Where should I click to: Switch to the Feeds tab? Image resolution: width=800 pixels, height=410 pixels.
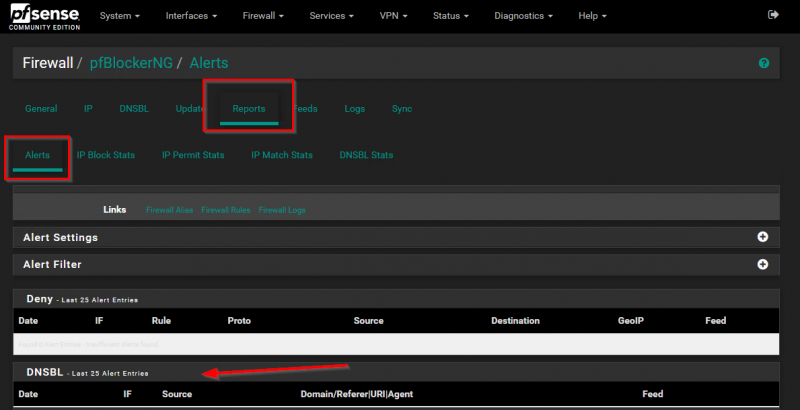[306, 109]
